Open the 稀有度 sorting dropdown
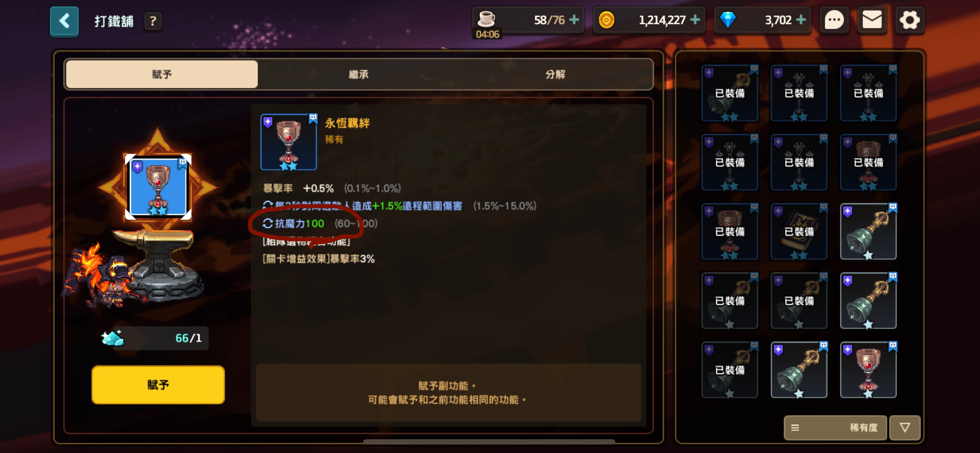Image resolution: width=980 pixels, height=453 pixels. pos(835,428)
